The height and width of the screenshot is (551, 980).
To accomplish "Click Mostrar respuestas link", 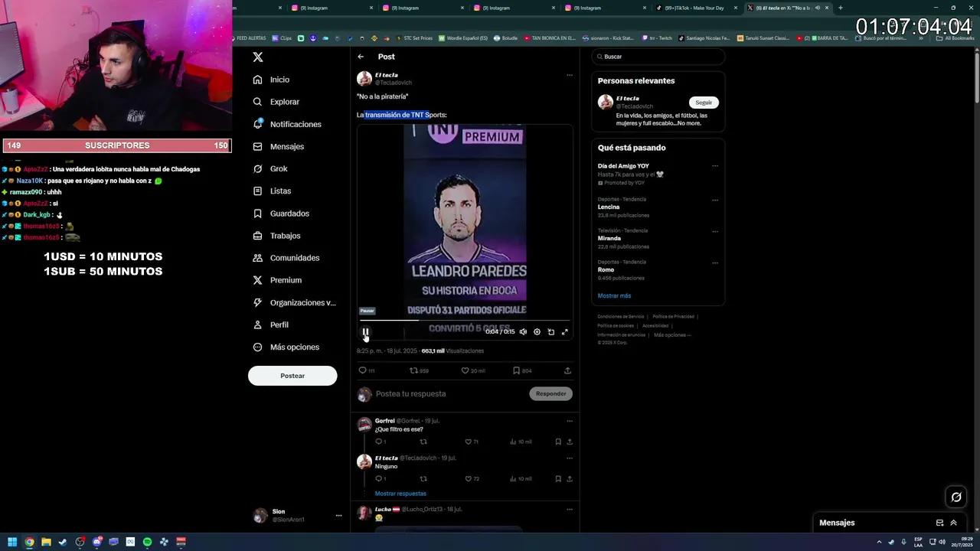I will click(x=400, y=494).
